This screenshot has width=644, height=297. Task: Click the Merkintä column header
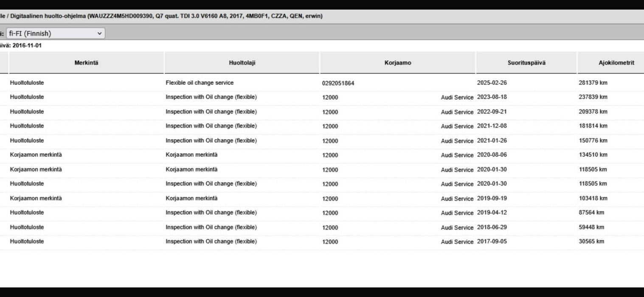point(86,63)
